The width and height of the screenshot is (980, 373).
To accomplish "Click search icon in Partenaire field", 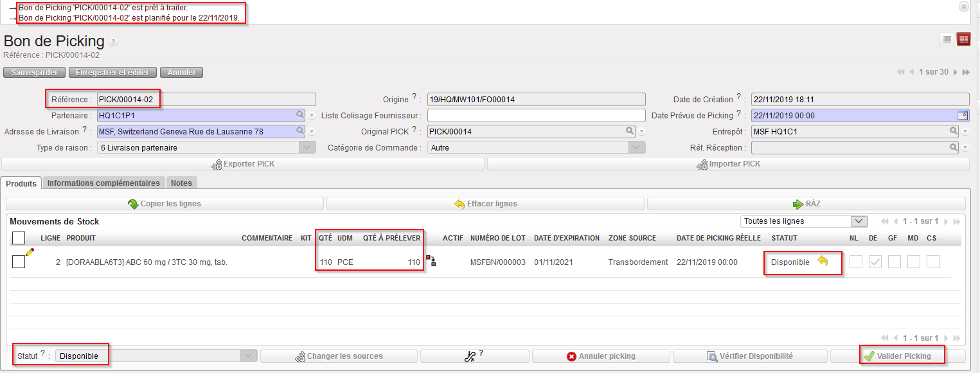I will click(300, 115).
